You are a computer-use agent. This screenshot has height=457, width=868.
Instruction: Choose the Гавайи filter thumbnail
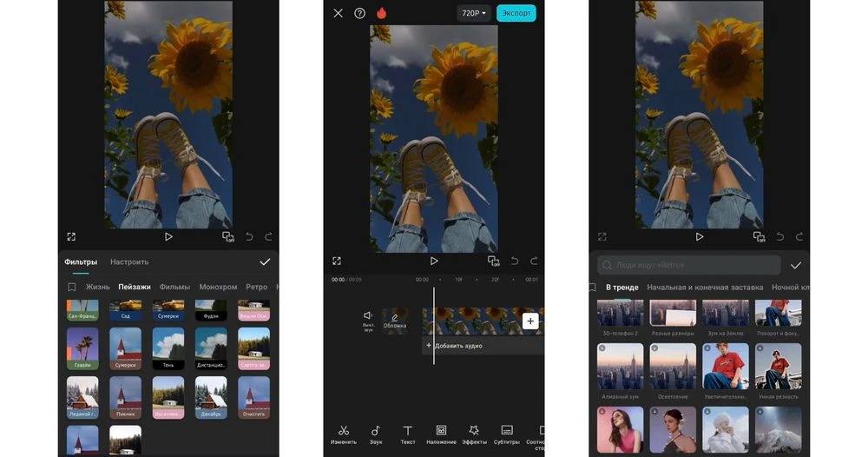(x=82, y=348)
